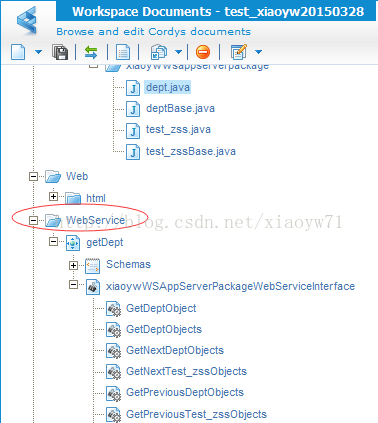Viewport: 378px width, 423px height.
Task: Select dept.java in the tree
Action: coord(168,87)
